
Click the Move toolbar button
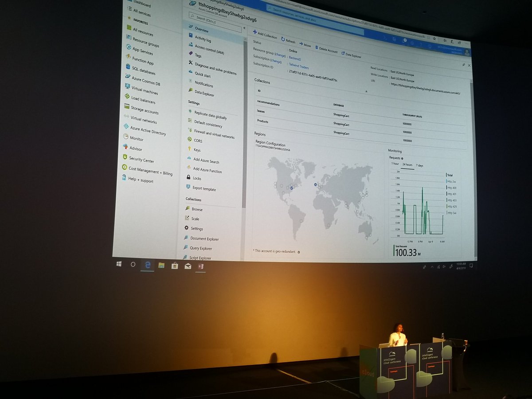(305, 45)
